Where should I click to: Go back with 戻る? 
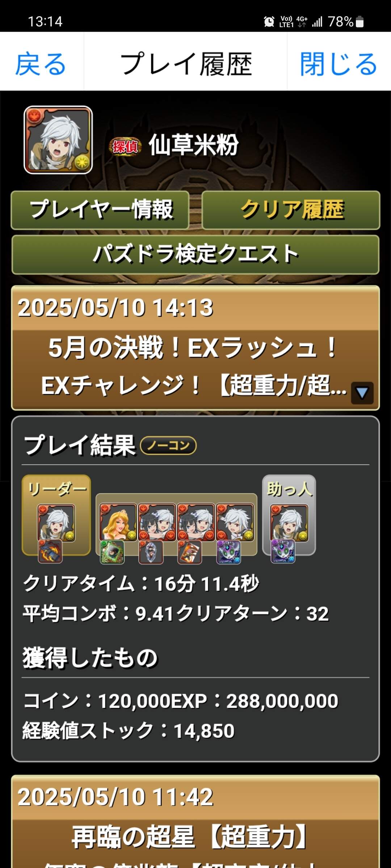pos(41,64)
